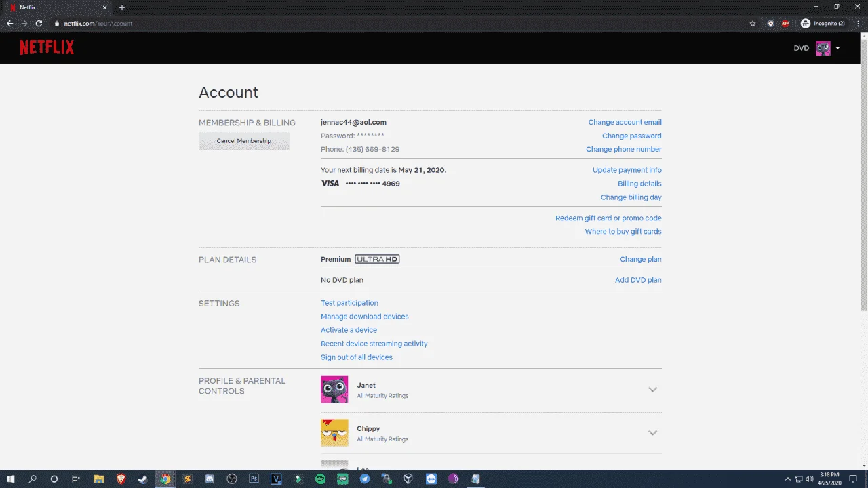Expand the dropdown arrow next to avatar

[x=837, y=48]
